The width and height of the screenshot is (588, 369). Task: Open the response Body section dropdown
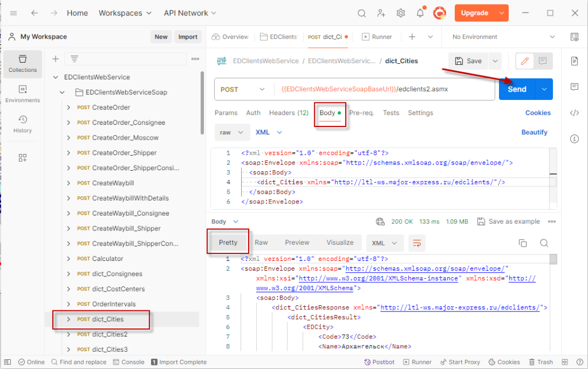click(x=225, y=221)
